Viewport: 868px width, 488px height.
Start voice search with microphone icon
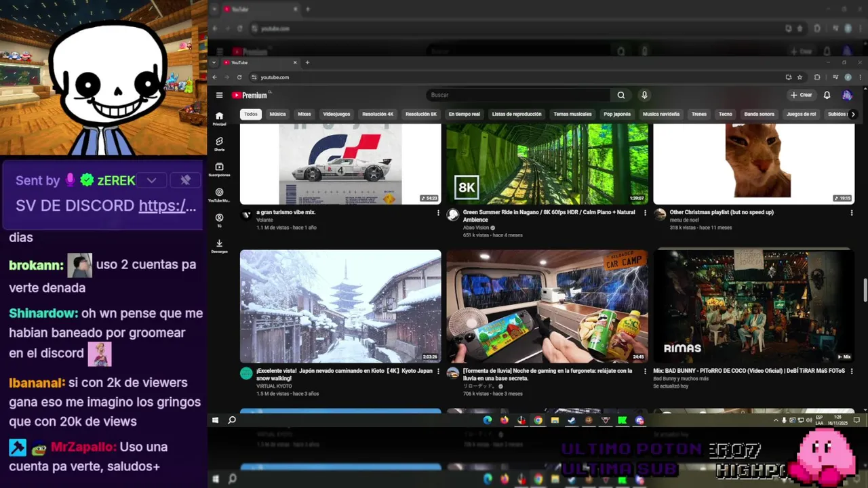point(644,96)
